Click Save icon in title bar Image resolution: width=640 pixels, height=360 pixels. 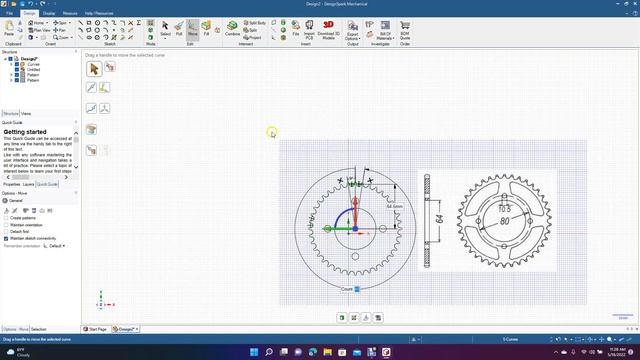pyautogui.click(x=22, y=4)
